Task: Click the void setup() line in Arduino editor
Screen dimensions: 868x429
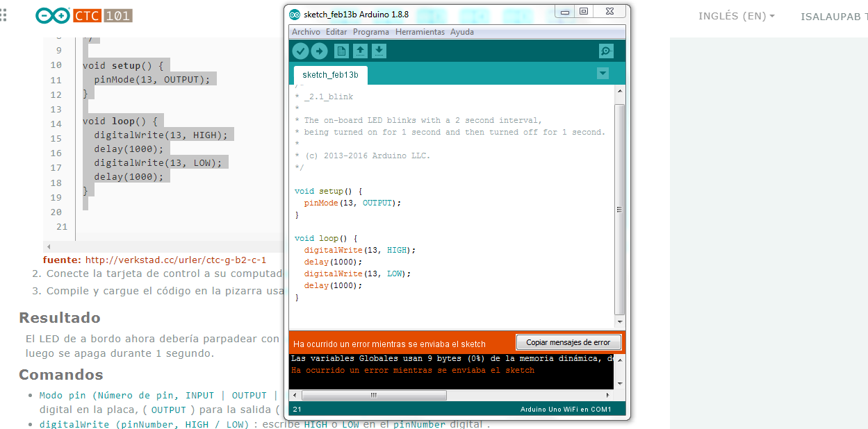Action: coord(328,191)
